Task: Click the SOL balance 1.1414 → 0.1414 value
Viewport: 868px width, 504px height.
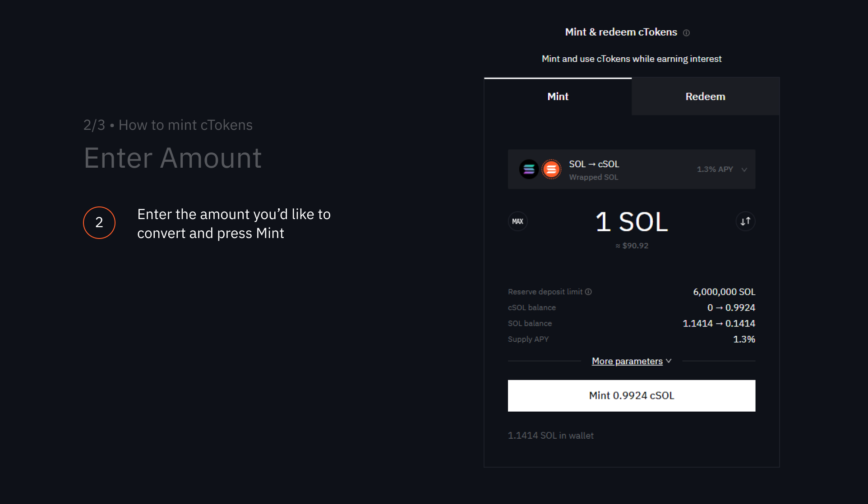Action: tap(719, 323)
